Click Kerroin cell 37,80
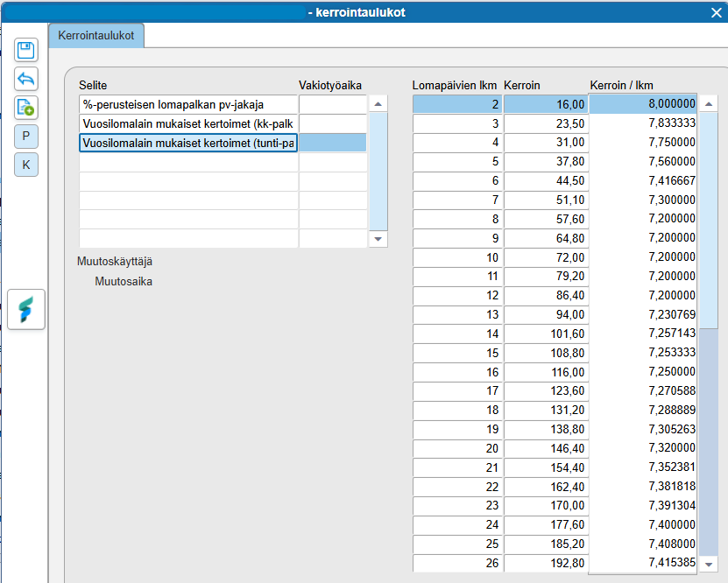The width and height of the screenshot is (728, 583). tap(546, 161)
